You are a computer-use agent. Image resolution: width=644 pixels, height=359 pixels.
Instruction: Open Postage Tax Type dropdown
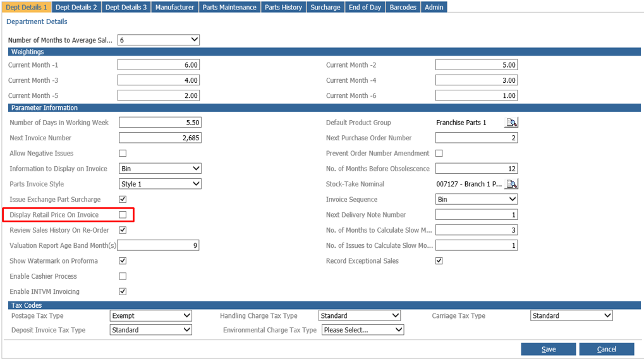coord(151,315)
